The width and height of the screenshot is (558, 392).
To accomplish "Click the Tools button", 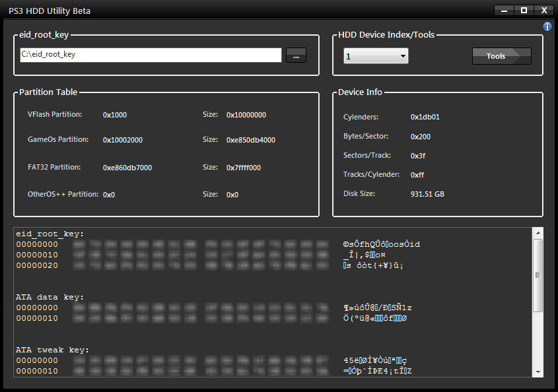I will pyautogui.click(x=502, y=56).
